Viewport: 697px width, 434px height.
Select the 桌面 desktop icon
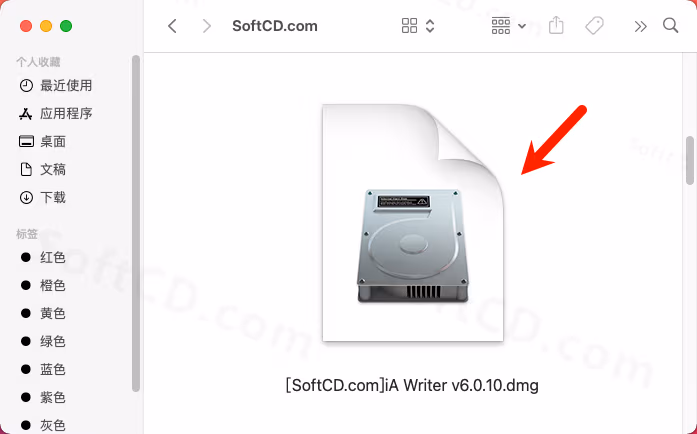pos(26,141)
